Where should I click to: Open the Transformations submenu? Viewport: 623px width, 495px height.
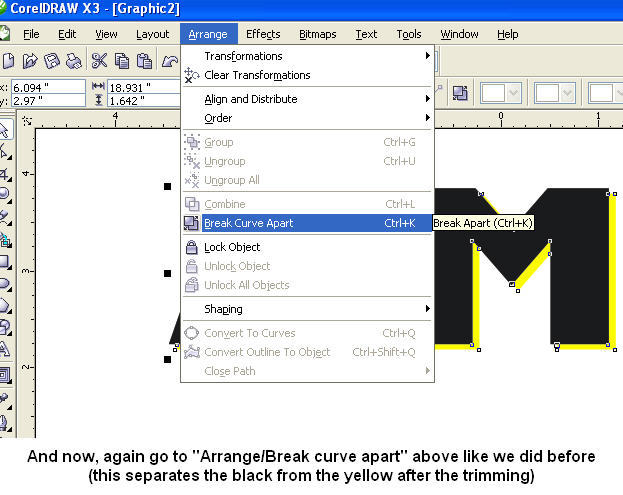307,56
